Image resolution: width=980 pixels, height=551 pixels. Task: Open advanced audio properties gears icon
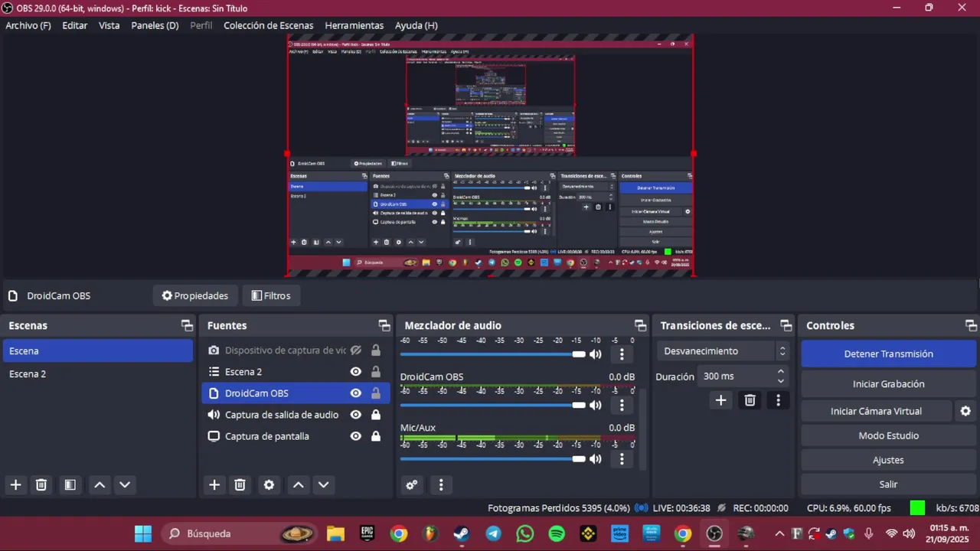pos(412,484)
